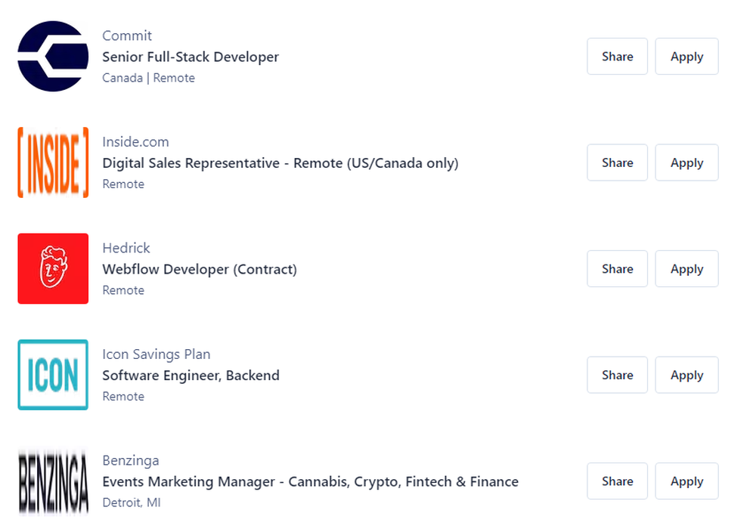The image size is (756, 532).
Task: Open Software Engineer, Backend job title
Action: 191,376
